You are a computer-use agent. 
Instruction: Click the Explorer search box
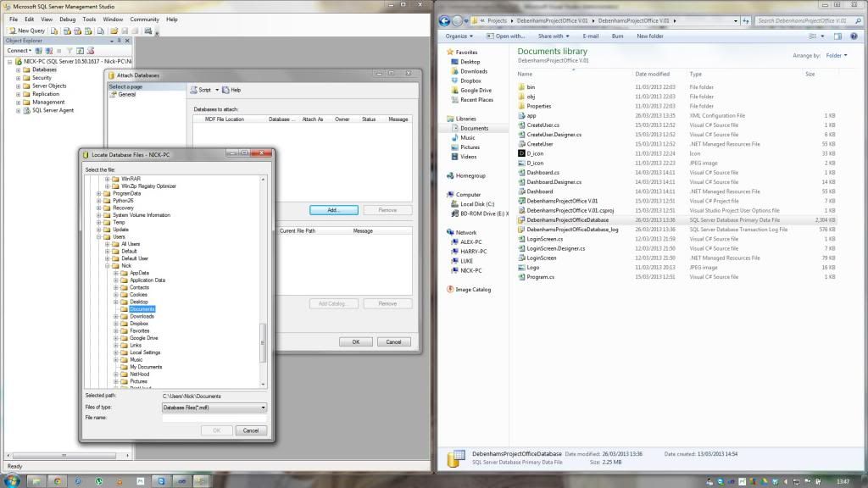[x=809, y=21]
